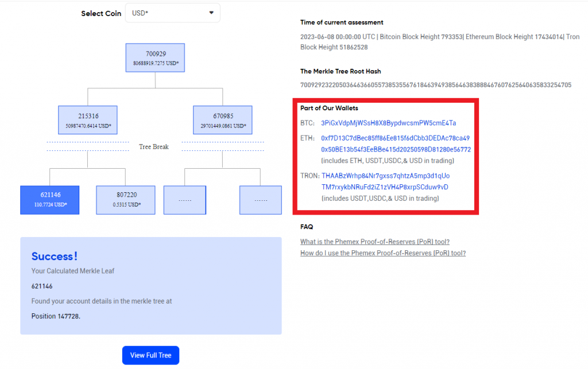Open 'How do I use the Phemex Proof-of-Reserves tool?'
Image resolution: width=588 pixels, height=369 pixels.
(382, 253)
